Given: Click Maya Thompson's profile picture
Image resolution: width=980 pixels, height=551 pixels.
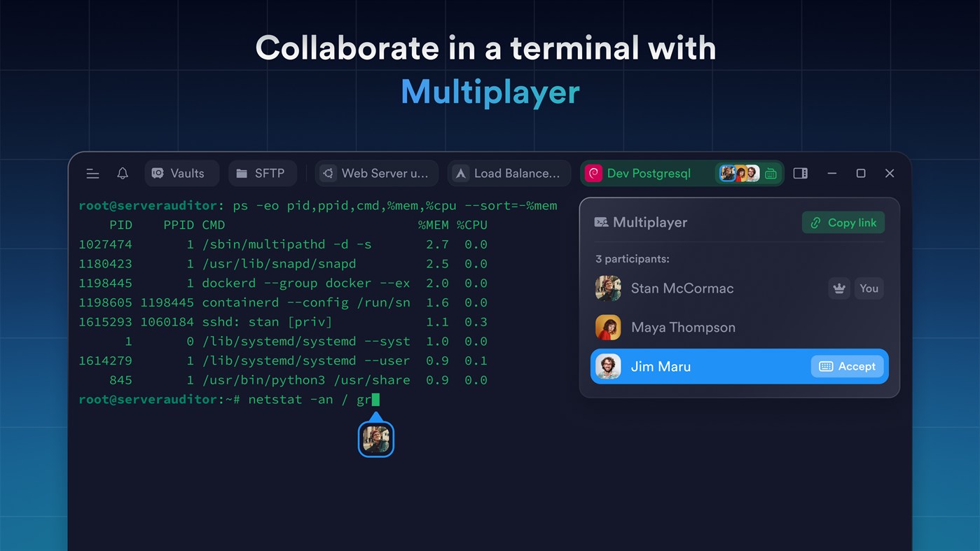Looking at the screenshot, I should pos(607,327).
